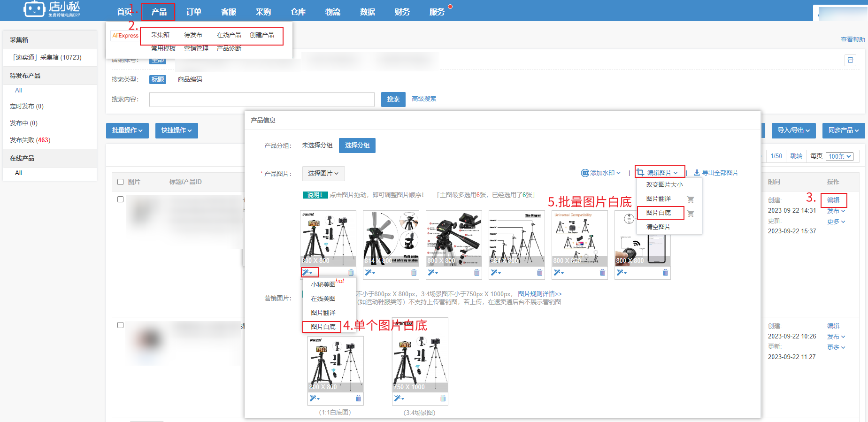Screen dimensions: 868x422
Task: Click the 选择分组 button
Action: [357, 145]
